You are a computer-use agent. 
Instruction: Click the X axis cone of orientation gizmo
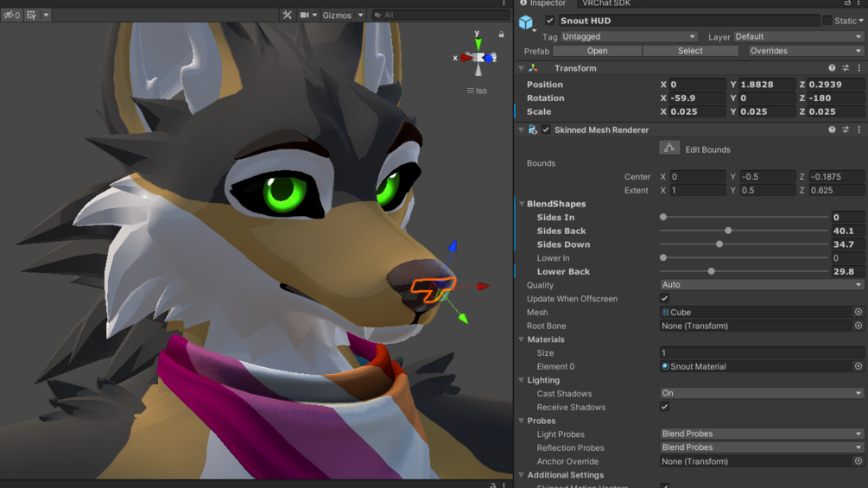pos(466,58)
